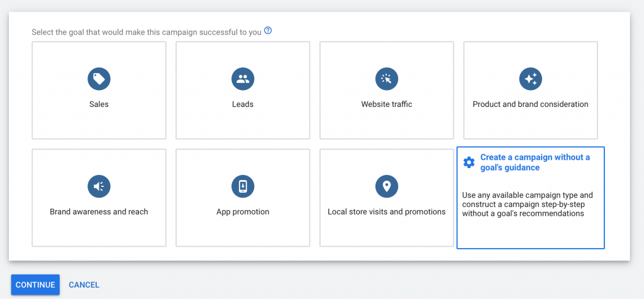The height and width of the screenshot is (299, 644).
Task: Click the CONTINUE button
Action: coord(35,285)
